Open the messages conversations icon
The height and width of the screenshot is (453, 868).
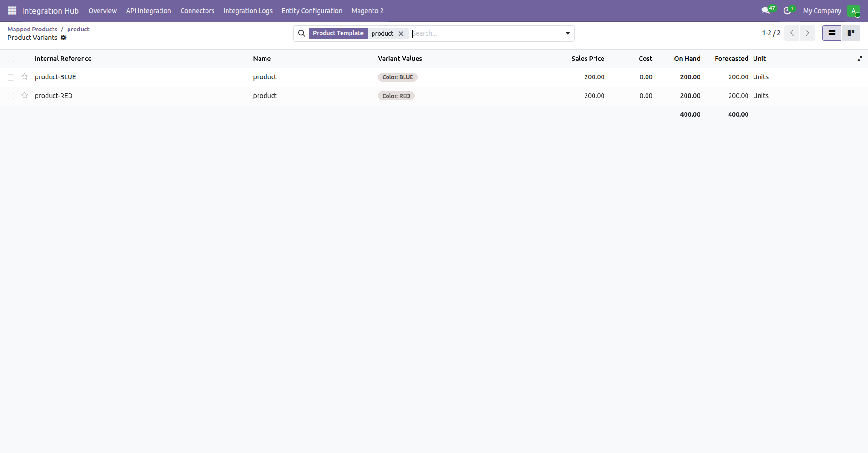click(766, 10)
